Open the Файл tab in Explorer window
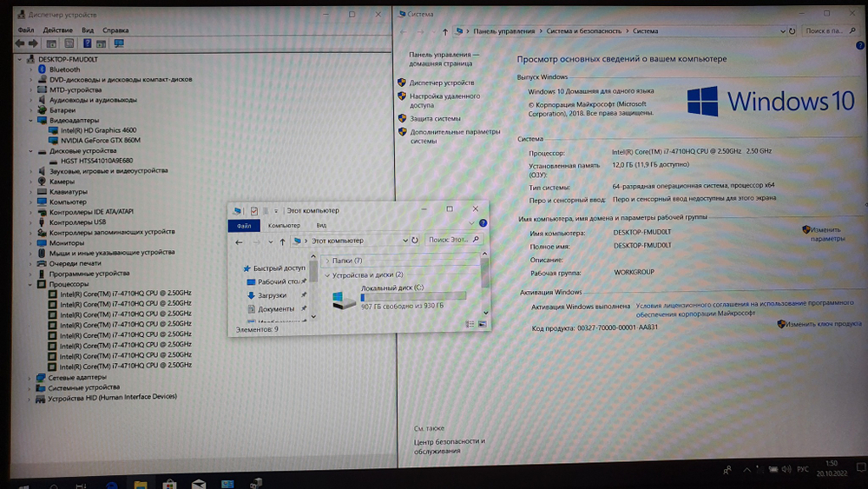This screenshot has height=489, width=868. 244,226
